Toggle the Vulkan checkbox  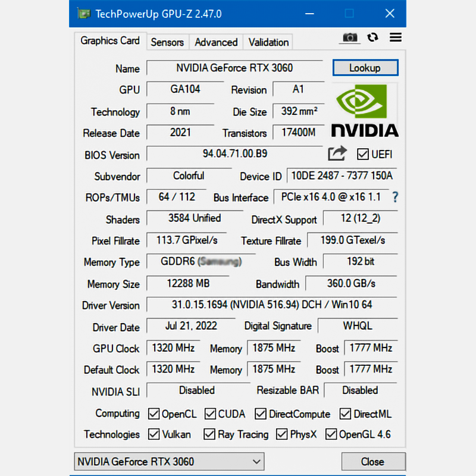point(154,434)
